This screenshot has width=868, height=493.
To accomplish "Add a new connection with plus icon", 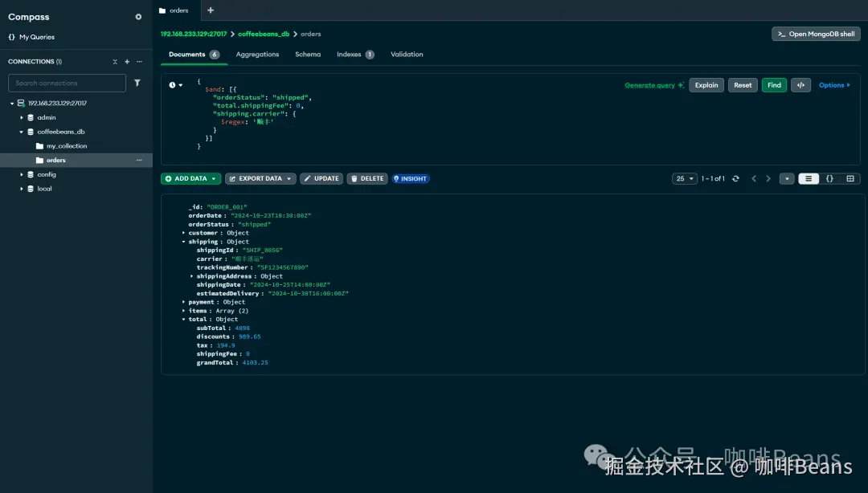I will (127, 61).
